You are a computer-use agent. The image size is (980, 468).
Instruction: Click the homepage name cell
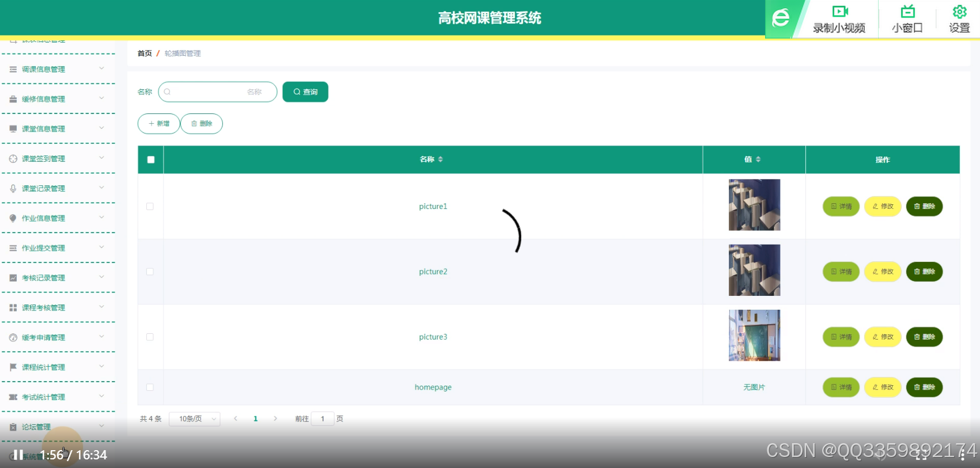(x=433, y=387)
